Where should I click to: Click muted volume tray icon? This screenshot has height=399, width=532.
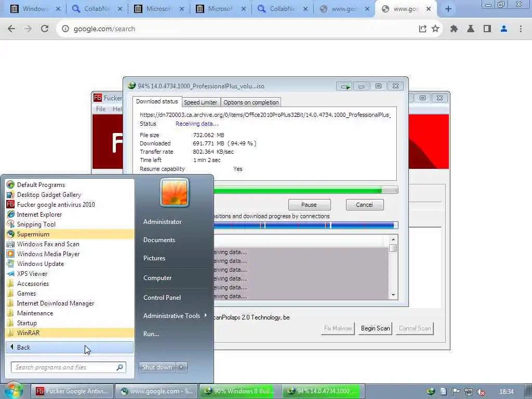tap(481, 392)
